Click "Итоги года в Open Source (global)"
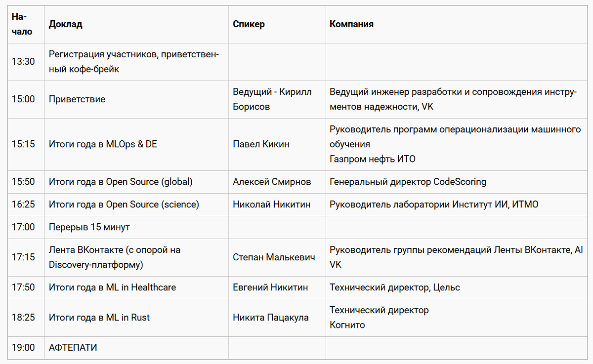Screen dimensions: 593x364 [x=121, y=182]
